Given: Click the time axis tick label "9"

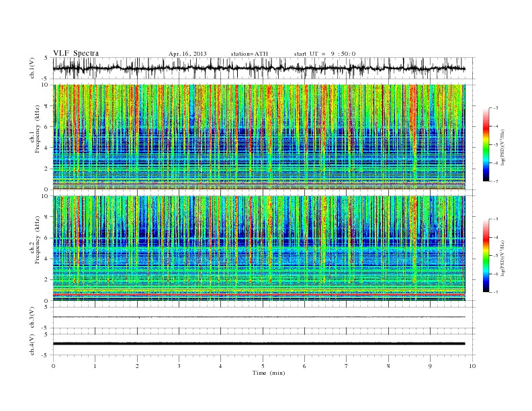Looking at the screenshot, I should pos(430,366).
